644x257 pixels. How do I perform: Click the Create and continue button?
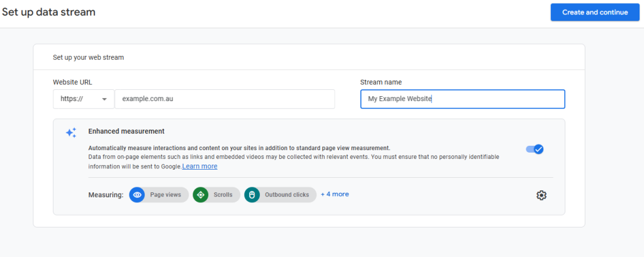(x=595, y=13)
